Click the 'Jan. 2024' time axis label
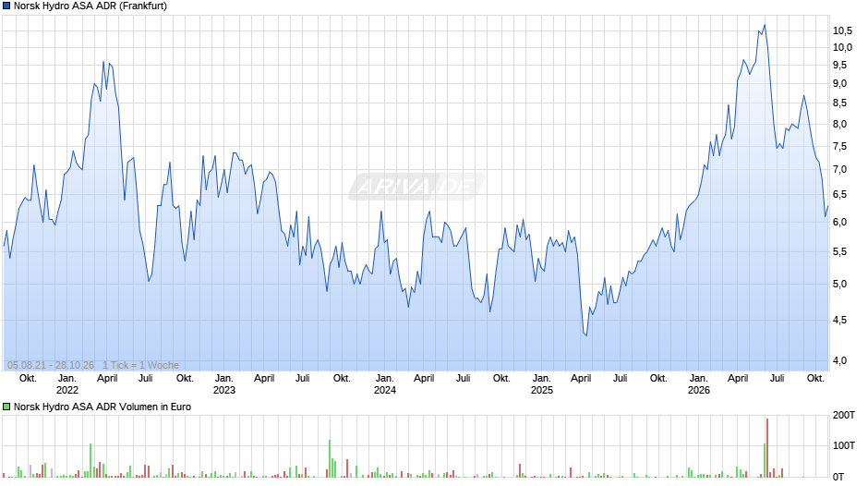 coord(385,384)
